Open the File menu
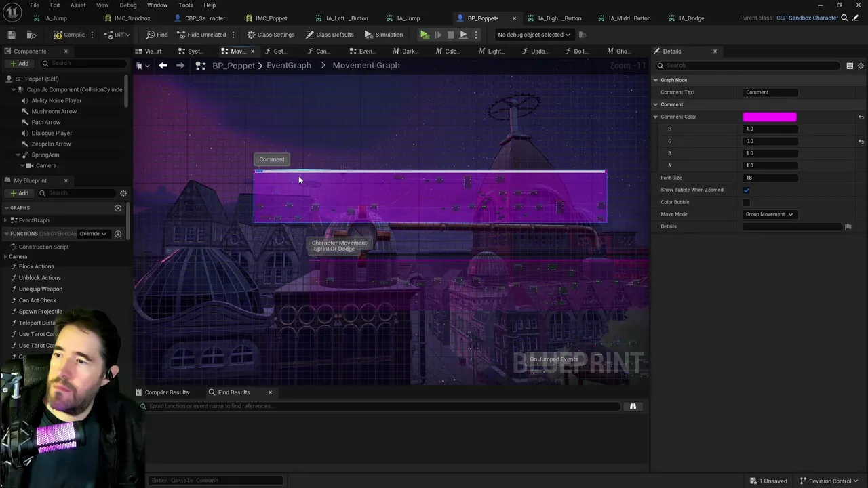Image resolution: width=868 pixels, height=488 pixels. click(x=35, y=5)
